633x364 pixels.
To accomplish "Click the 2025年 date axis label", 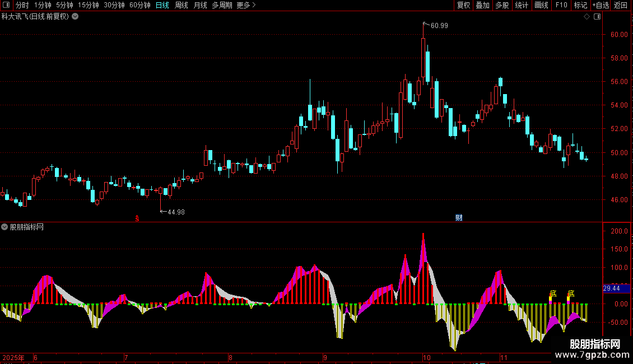I will coord(13,357).
